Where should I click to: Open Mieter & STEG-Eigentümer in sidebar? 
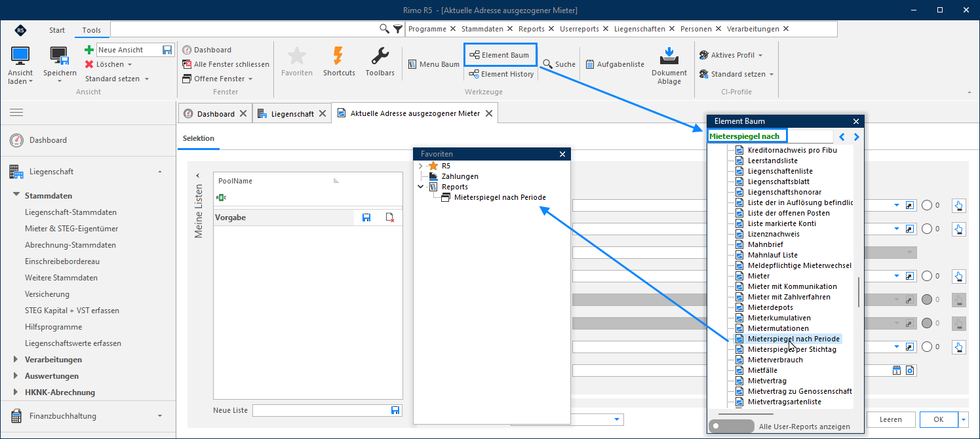point(71,229)
